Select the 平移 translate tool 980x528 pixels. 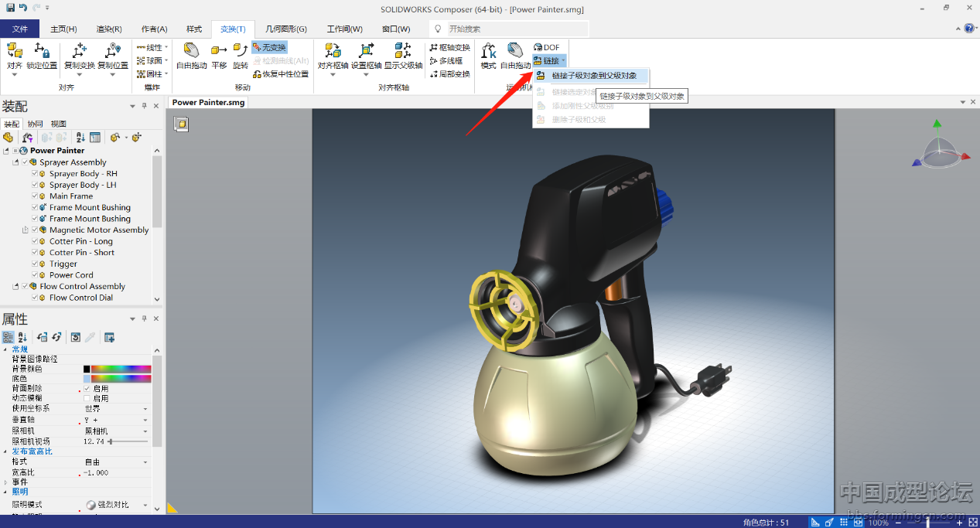click(219, 56)
